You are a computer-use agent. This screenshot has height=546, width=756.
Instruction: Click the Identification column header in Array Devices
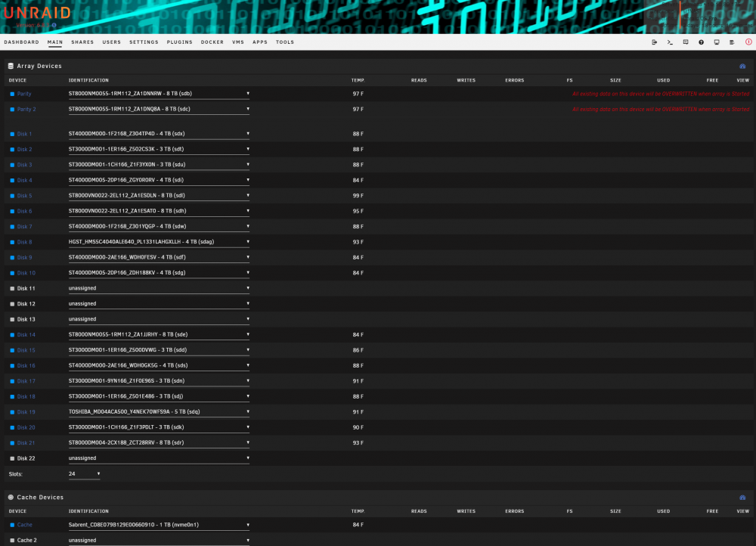click(88, 80)
